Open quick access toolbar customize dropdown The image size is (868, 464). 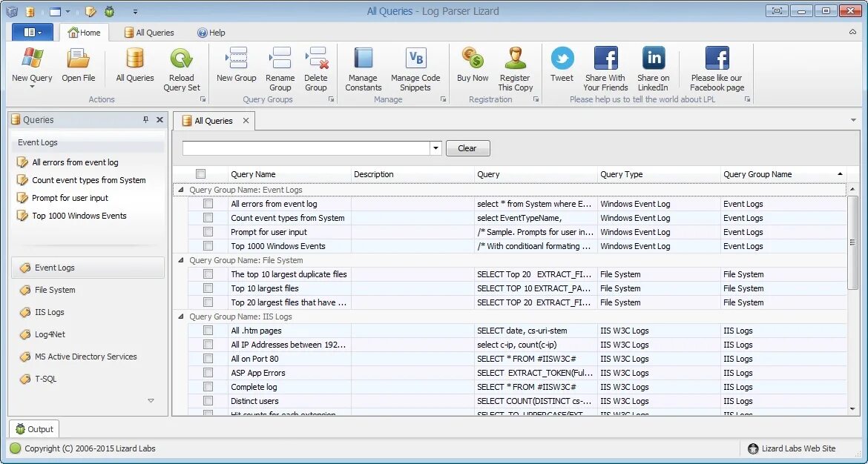pyautogui.click(x=135, y=11)
